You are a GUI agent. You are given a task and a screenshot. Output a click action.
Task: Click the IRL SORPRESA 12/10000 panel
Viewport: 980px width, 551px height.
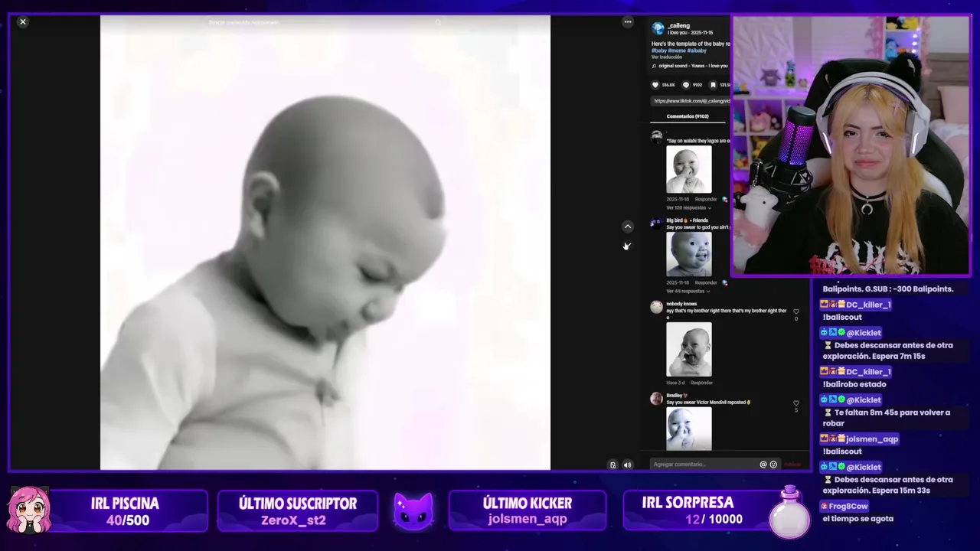[x=702, y=511]
